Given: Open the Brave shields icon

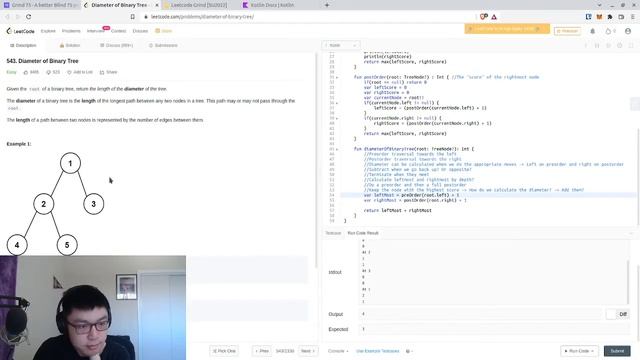Looking at the screenshot, I should 483,17.
